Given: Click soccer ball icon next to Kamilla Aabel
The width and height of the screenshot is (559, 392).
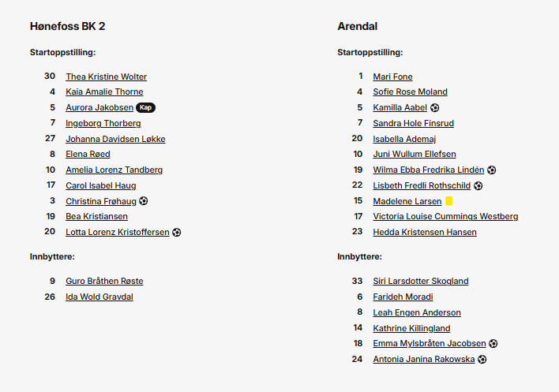Looking at the screenshot, I should [435, 108].
